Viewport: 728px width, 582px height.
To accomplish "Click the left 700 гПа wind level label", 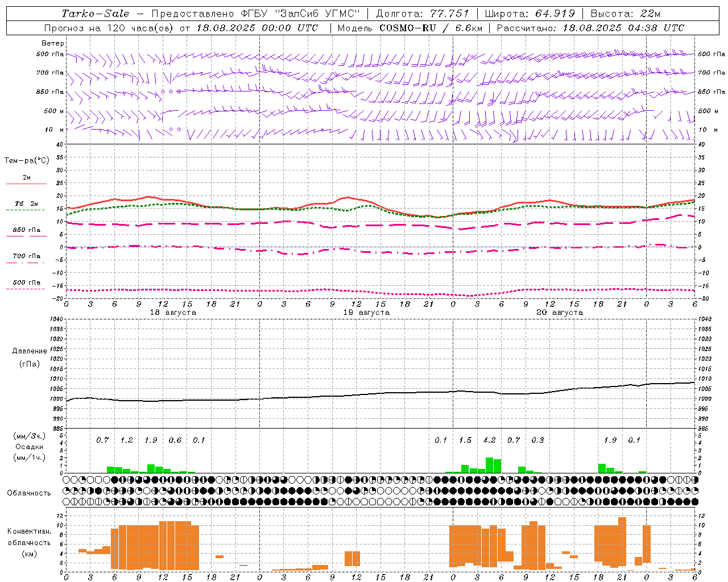I will pos(50,73).
